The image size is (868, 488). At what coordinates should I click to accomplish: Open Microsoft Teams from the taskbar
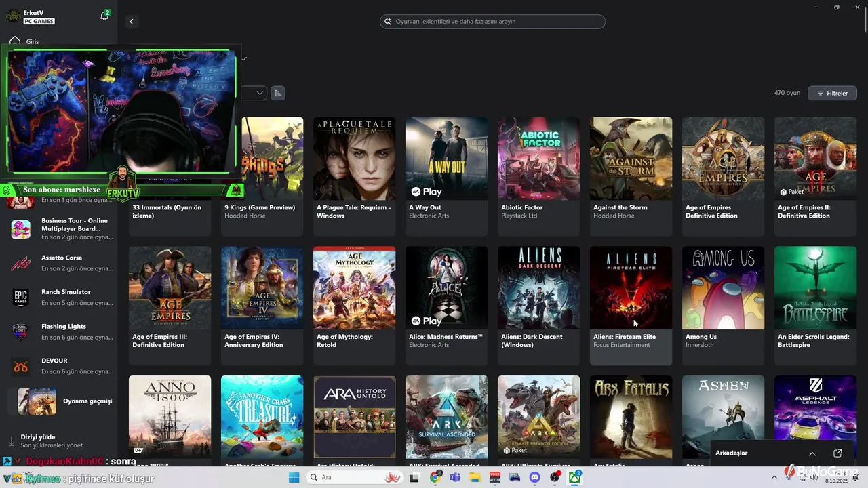pyautogui.click(x=455, y=478)
